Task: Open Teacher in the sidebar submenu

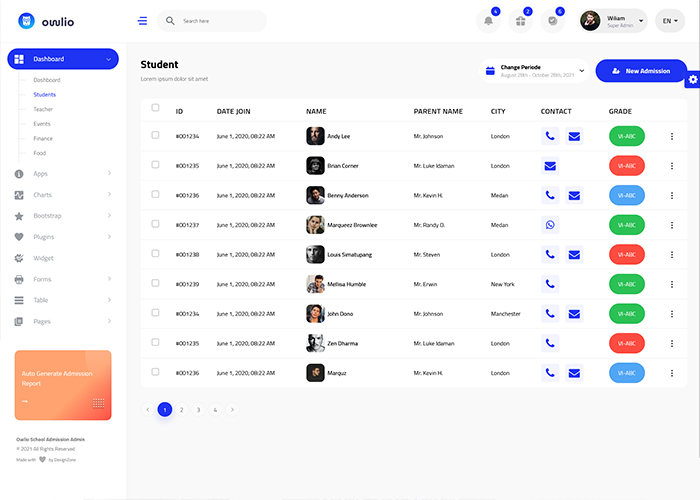Action: 43,109
